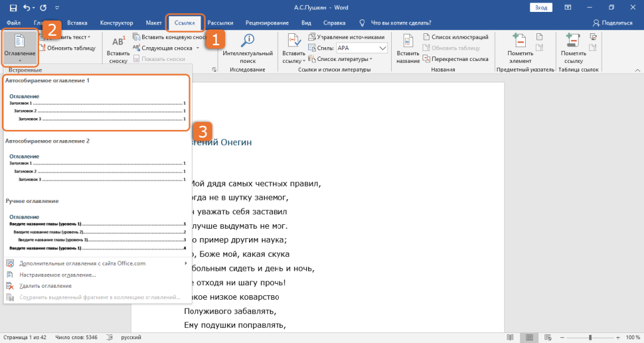Viewport: 644px width, 343px height.
Task: Open ribbon display options icon
Action: (x=568, y=8)
